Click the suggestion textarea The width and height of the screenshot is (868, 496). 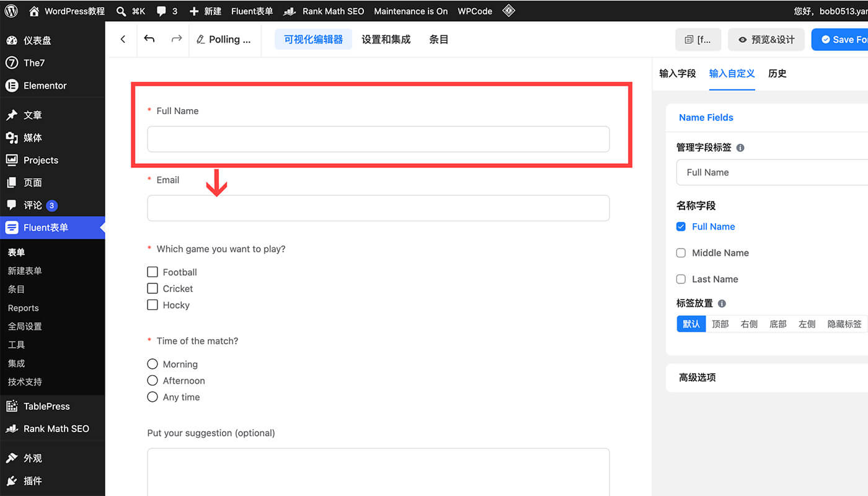tap(378, 472)
